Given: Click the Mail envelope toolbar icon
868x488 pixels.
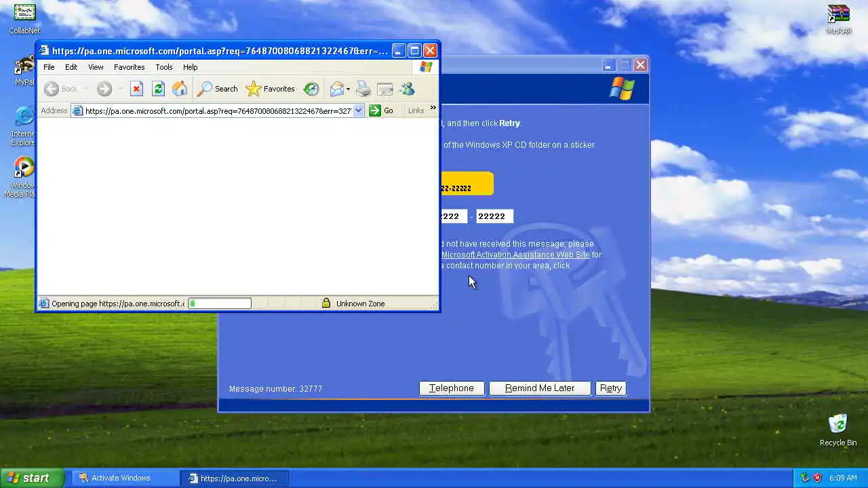Looking at the screenshot, I should pyautogui.click(x=337, y=89).
